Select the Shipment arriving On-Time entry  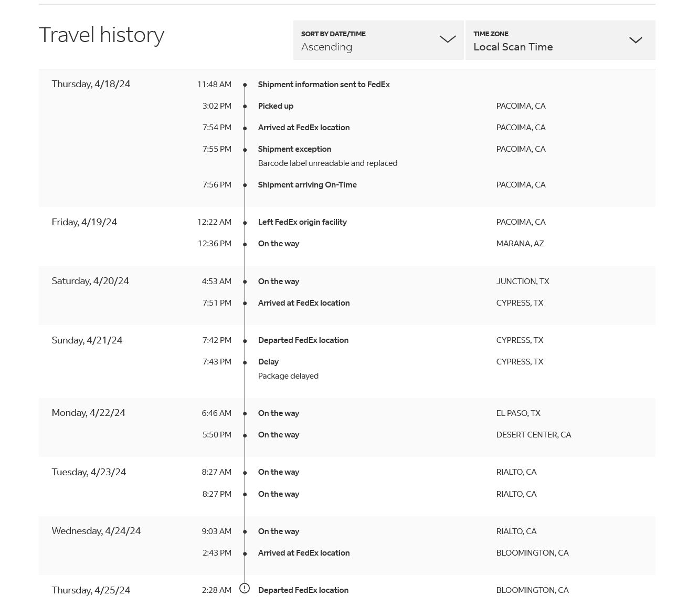click(x=307, y=185)
